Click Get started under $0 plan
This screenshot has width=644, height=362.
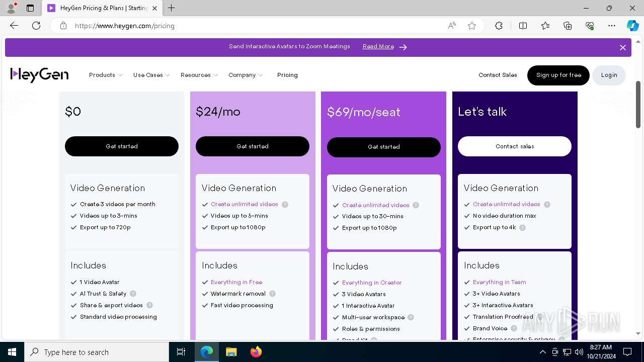[x=122, y=146]
